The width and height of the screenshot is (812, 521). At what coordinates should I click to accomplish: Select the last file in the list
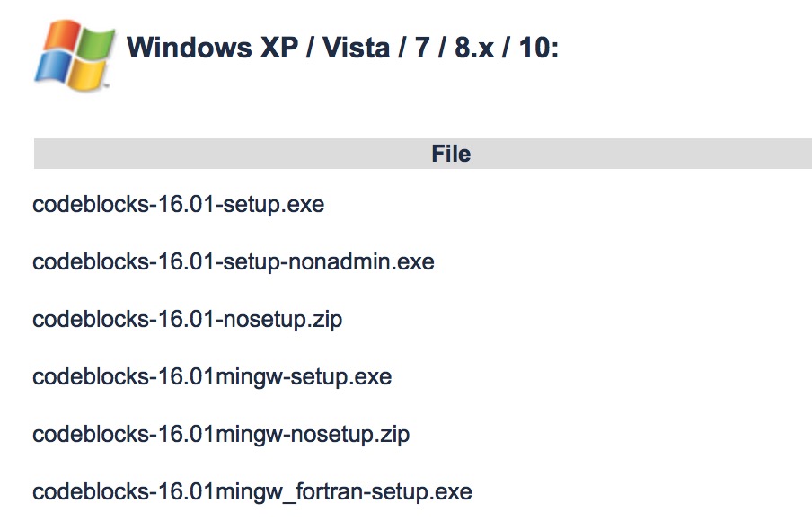252,492
